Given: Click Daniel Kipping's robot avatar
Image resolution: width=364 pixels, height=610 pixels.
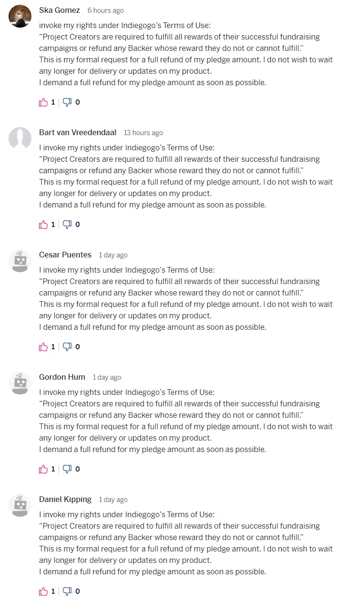Looking at the screenshot, I should pos(20,505).
